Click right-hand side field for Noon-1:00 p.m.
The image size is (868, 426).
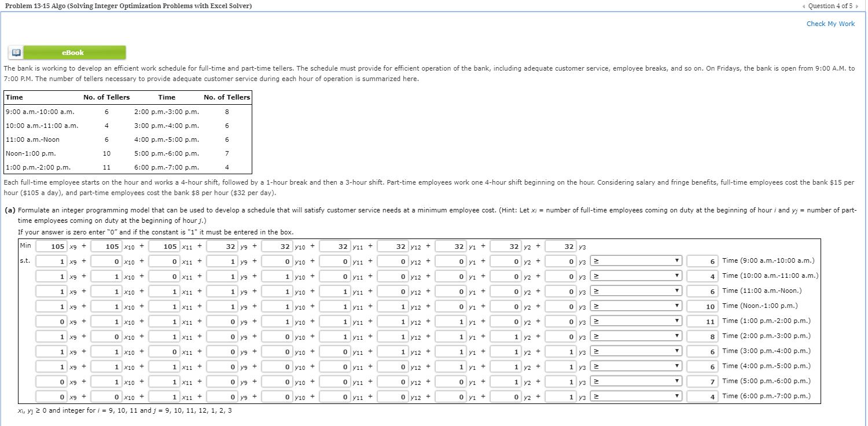pos(703,306)
